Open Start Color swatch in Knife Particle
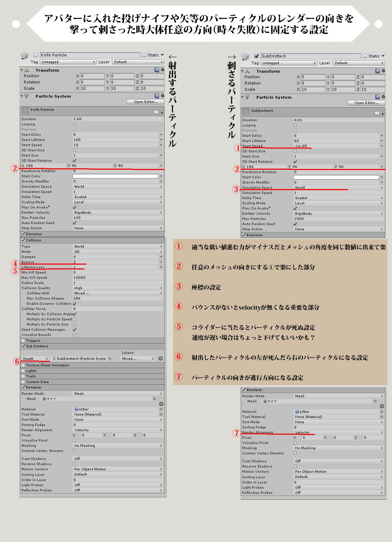Screen dimensions: 392x542 pos(116,176)
